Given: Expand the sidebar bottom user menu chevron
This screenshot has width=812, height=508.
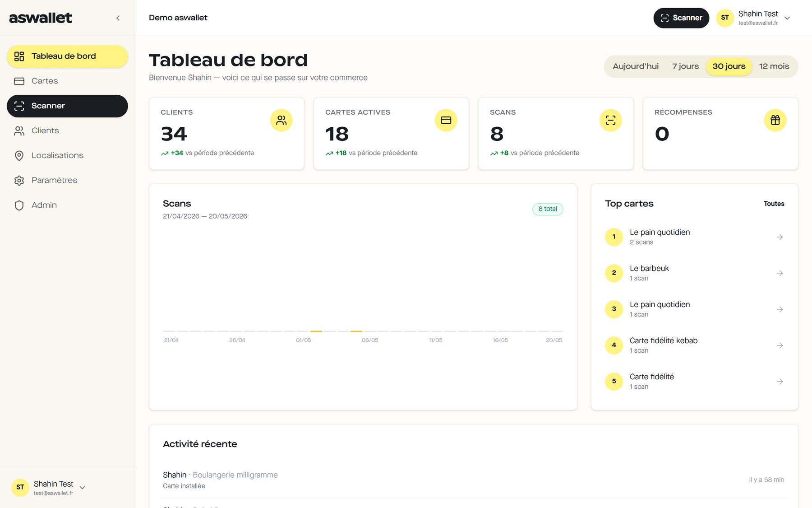Looking at the screenshot, I should pos(83,488).
